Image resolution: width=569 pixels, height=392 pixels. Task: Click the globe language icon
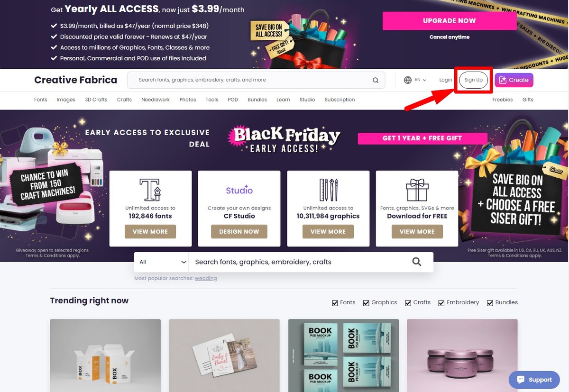point(408,80)
